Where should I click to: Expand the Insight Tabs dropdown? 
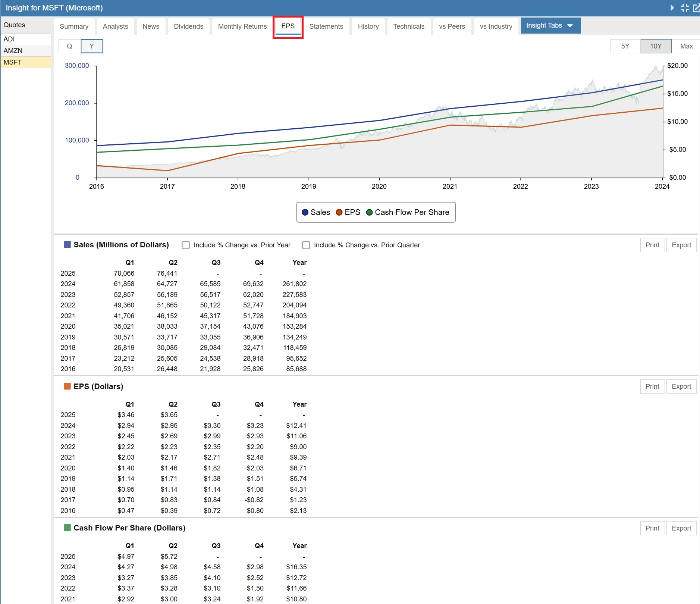click(550, 26)
